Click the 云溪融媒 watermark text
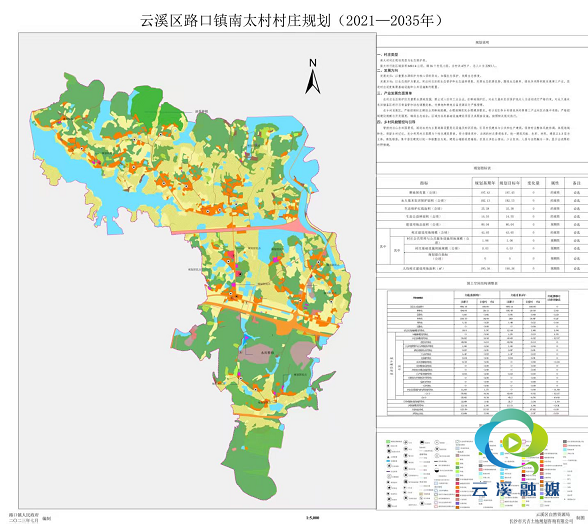 tap(516, 489)
